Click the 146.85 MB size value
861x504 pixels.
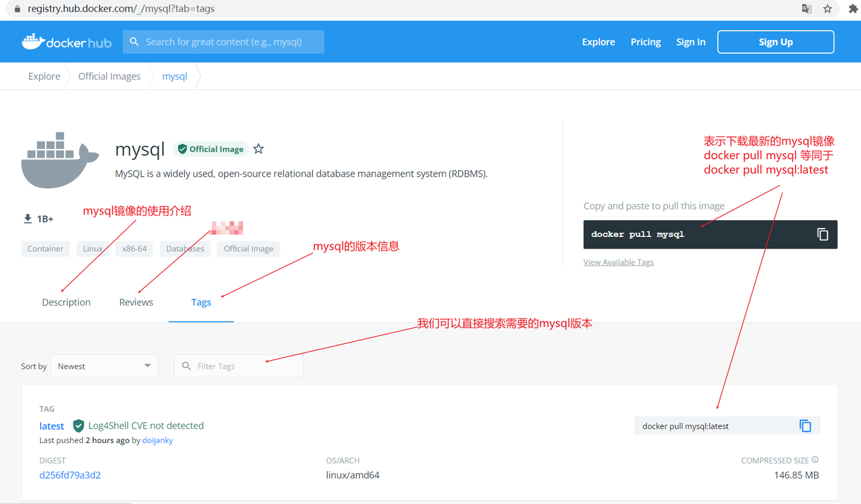point(796,475)
